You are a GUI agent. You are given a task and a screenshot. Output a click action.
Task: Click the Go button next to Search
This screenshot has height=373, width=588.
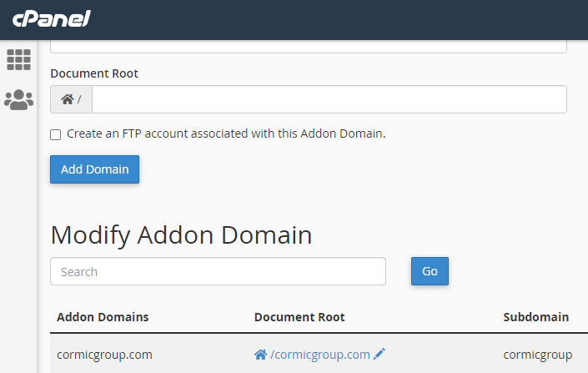(x=430, y=271)
